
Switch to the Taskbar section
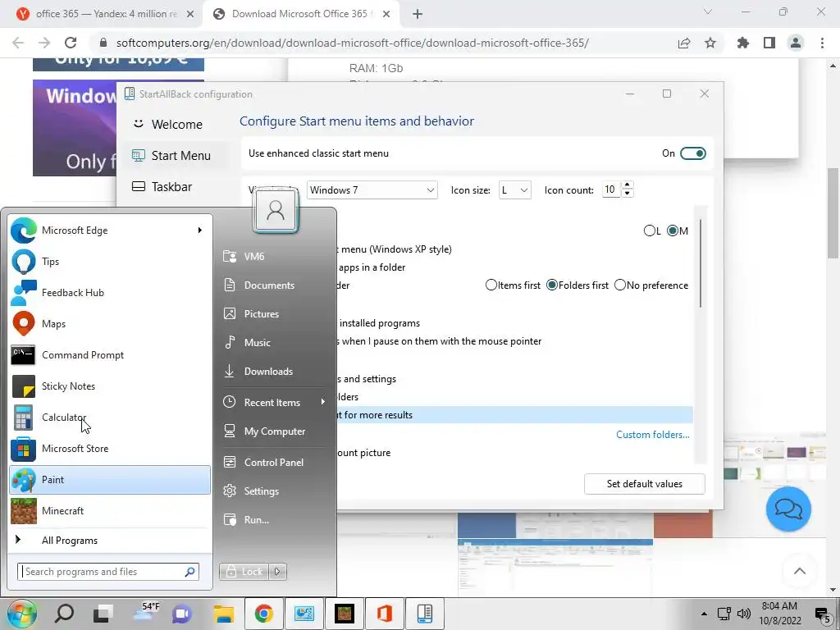(171, 187)
